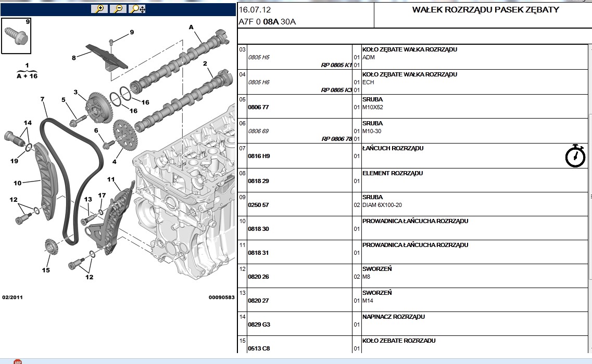Click callout number 3 on the diagram

coord(75,92)
